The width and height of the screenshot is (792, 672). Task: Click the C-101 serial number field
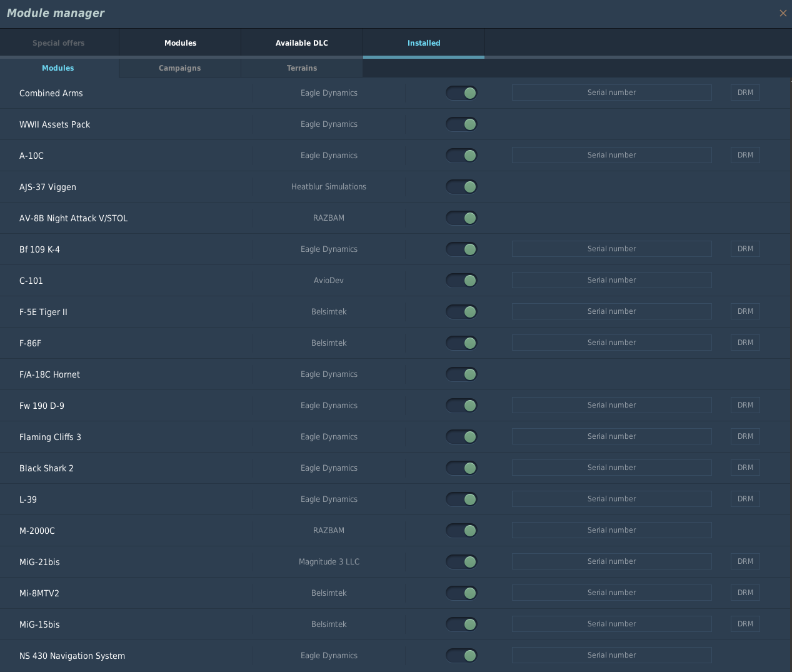tap(611, 280)
